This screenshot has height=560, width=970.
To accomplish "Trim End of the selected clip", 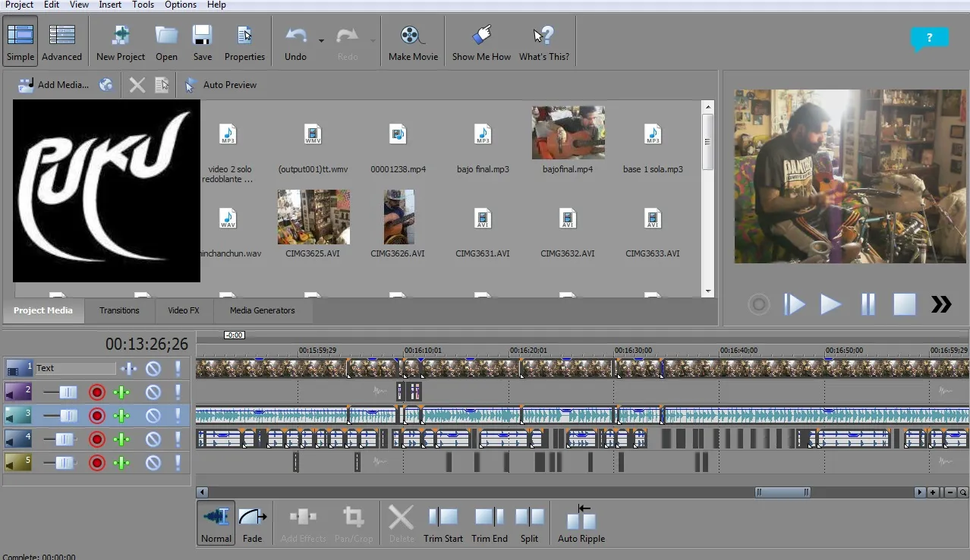I will point(490,524).
